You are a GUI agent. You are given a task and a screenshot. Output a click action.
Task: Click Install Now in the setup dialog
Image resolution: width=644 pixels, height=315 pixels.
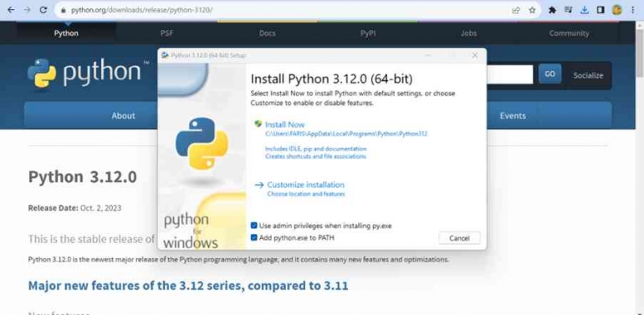click(x=285, y=124)
